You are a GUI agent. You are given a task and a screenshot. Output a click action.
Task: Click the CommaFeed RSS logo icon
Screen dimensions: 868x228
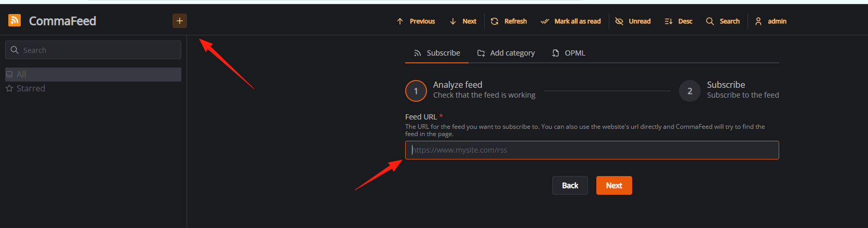(x=15, y=20)
